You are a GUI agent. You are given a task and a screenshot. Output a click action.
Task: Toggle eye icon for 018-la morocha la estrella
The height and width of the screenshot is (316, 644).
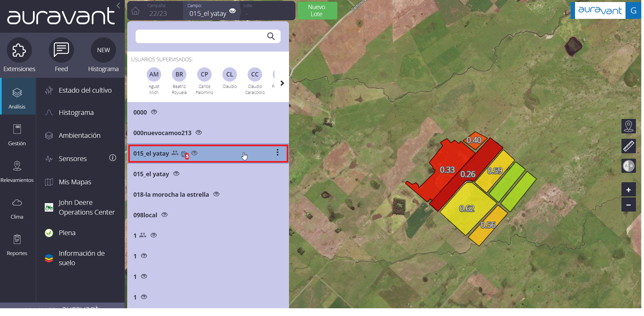216,194
